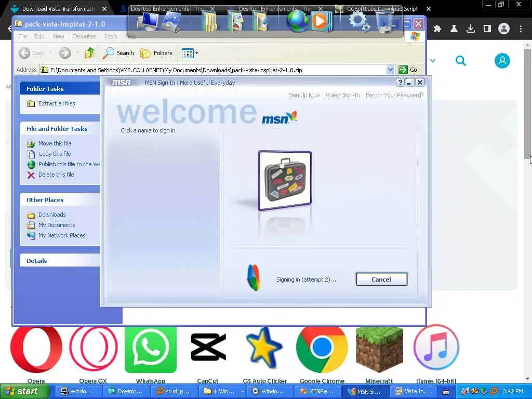Click the Opera app icon on the page
Image resolution: width=532 pixels, height=399 pixels.
pyautogui.click(x=36, y=349)
